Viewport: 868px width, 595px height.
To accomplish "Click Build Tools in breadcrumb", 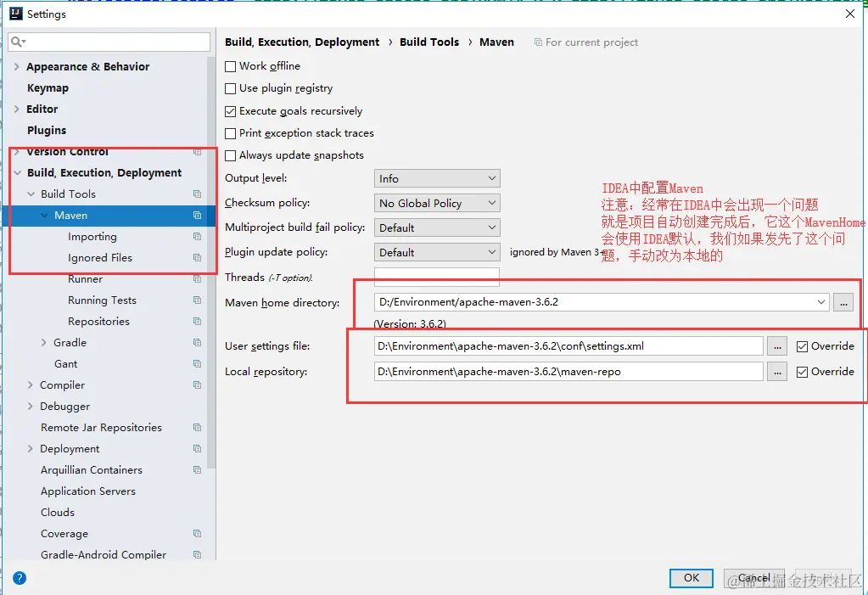I will tap(429, 42).
